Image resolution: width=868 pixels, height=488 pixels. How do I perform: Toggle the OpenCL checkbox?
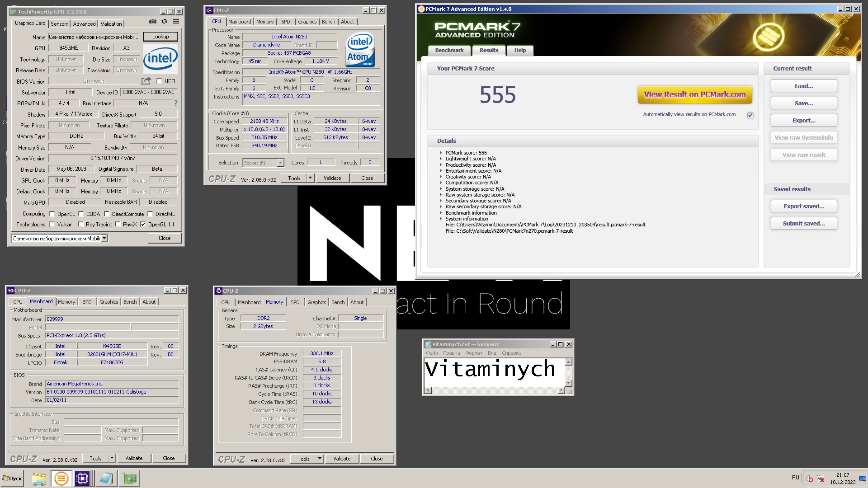tap(52, 214)
